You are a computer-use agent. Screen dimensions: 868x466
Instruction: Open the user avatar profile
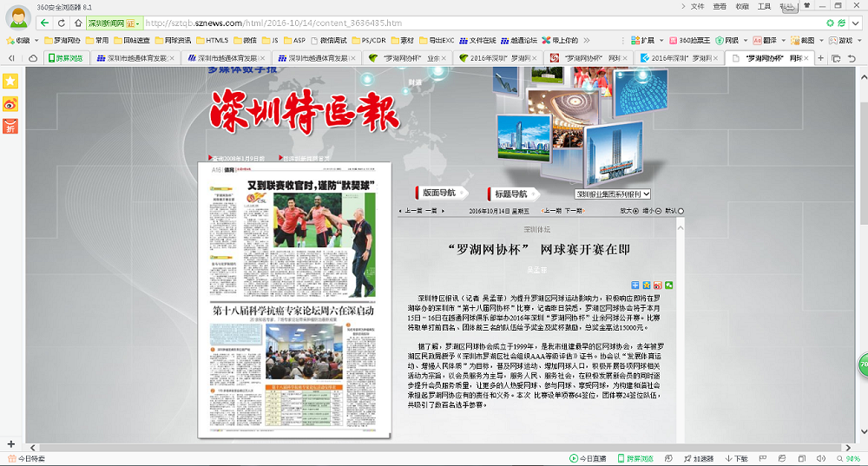click(18, 17)
